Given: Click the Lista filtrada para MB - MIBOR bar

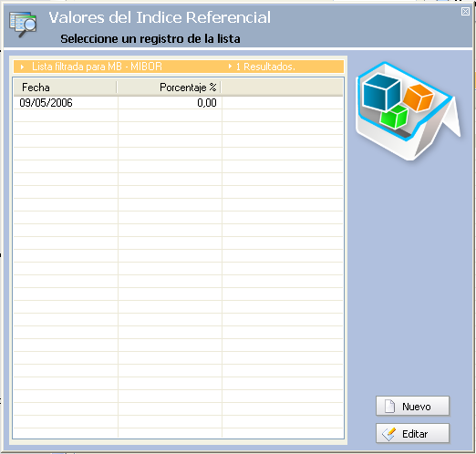Looking at the screenshot, I should (x=179, y=67).
